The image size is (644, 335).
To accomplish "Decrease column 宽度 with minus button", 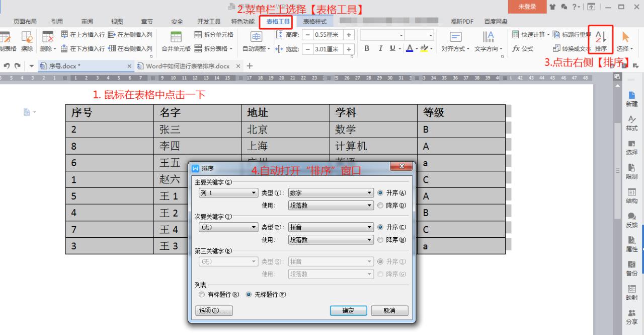I will 307,49.
